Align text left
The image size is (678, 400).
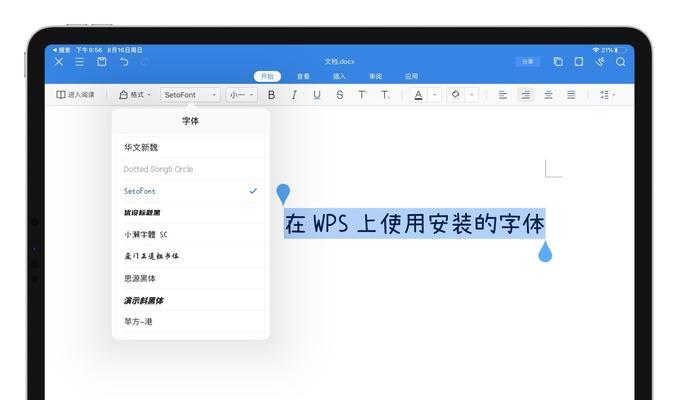502,95
